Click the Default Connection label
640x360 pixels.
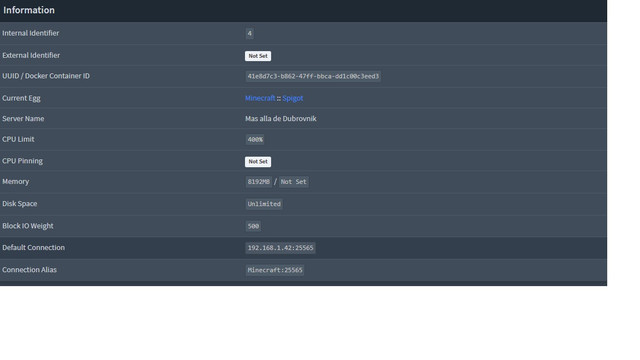[33, 247]
